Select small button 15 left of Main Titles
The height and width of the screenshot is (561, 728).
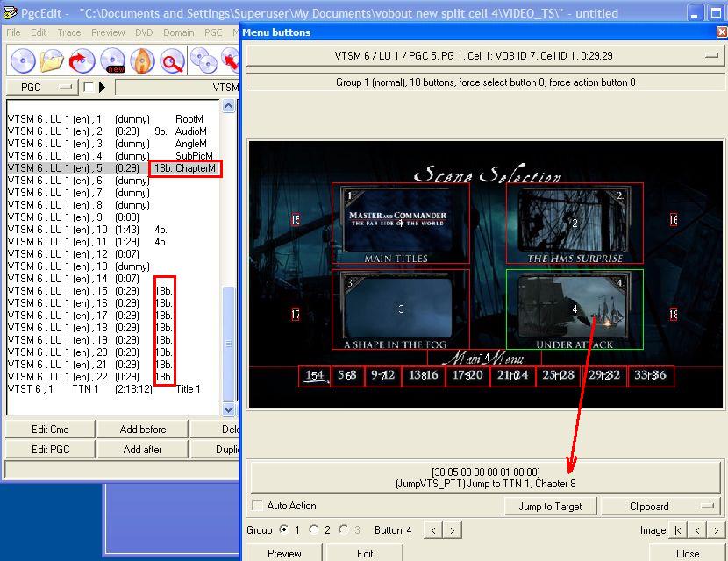coord(296,219)
